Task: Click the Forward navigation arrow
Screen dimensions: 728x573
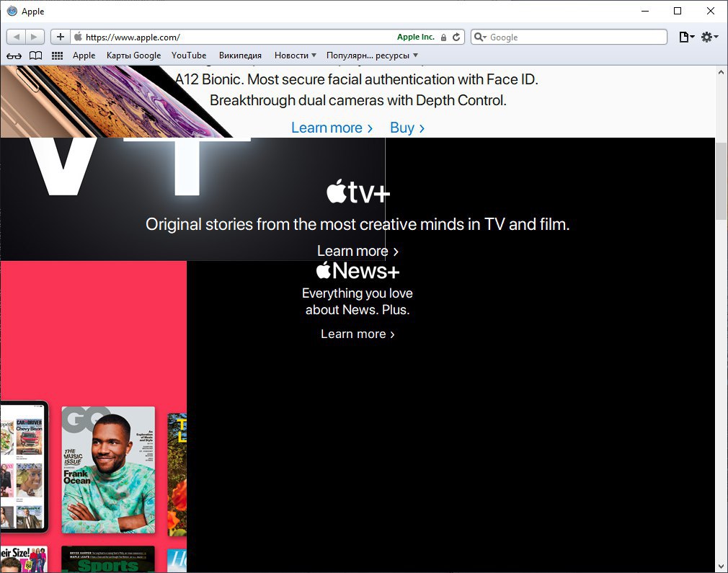Action: tap(35, 37)
